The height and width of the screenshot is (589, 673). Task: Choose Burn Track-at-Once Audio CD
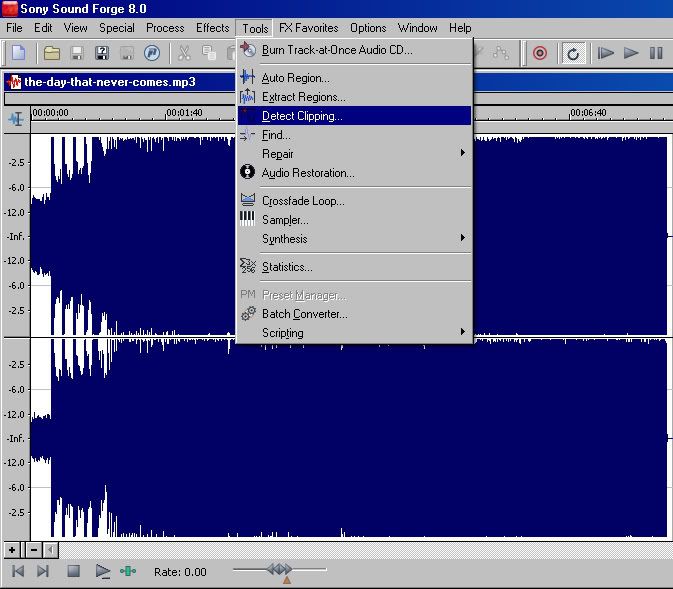coord(355,50)
